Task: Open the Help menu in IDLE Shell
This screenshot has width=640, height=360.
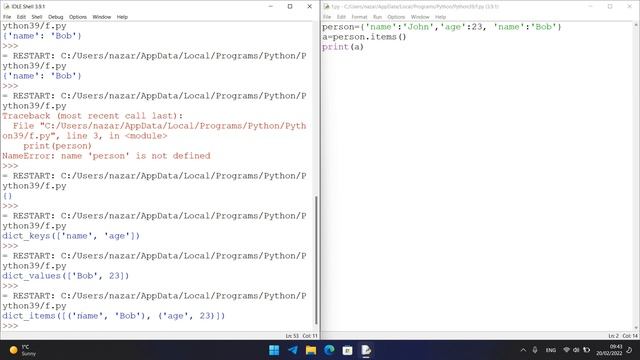Action: point(122,17)
